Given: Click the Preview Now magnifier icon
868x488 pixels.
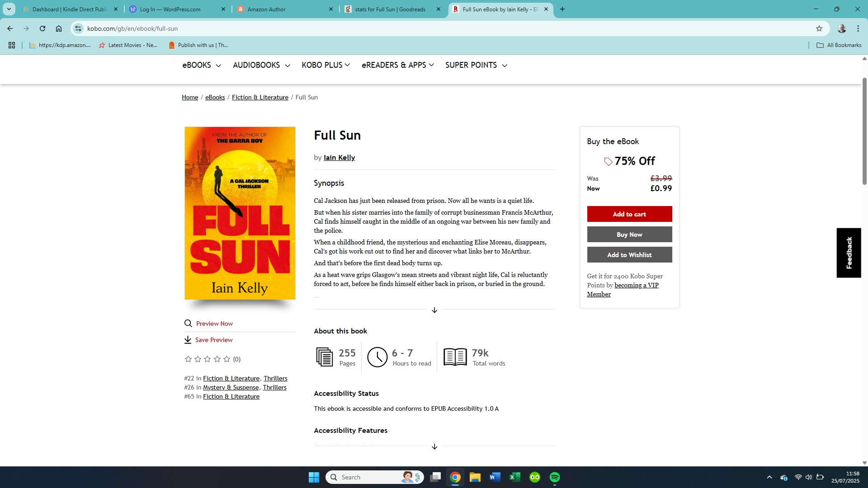Looking at the screenshot, I should [188, 324].
